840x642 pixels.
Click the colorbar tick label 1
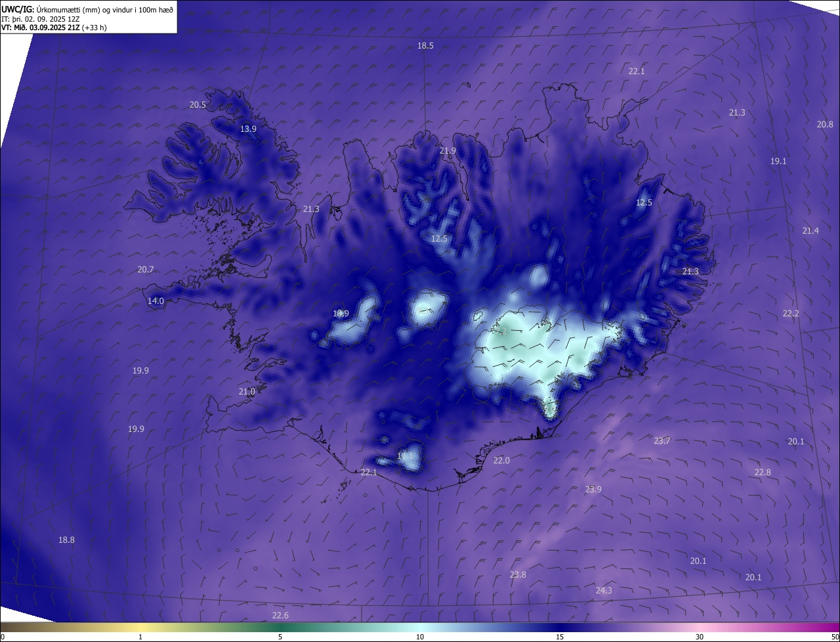coord(140,637)
